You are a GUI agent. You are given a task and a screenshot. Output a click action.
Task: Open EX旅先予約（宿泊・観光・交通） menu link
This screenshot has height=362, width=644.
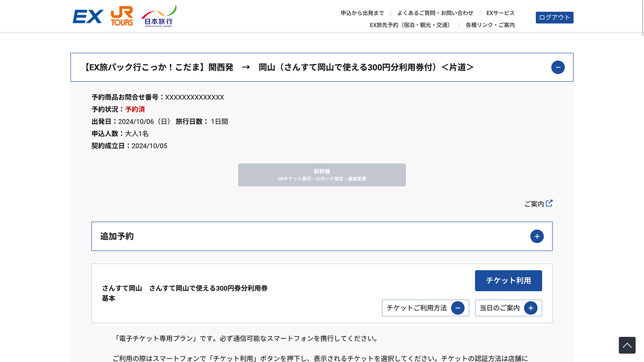tap(411, 25)
